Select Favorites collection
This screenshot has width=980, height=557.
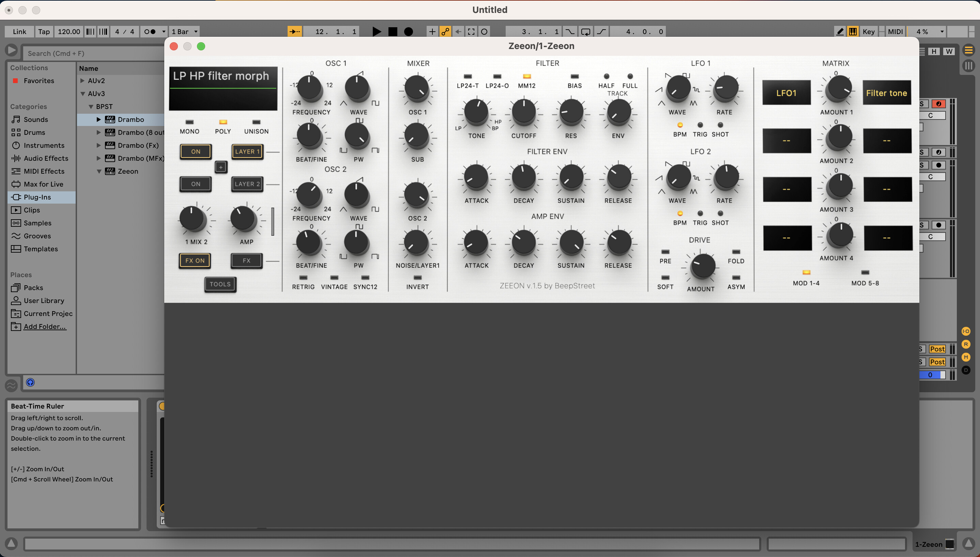point(39,81)
